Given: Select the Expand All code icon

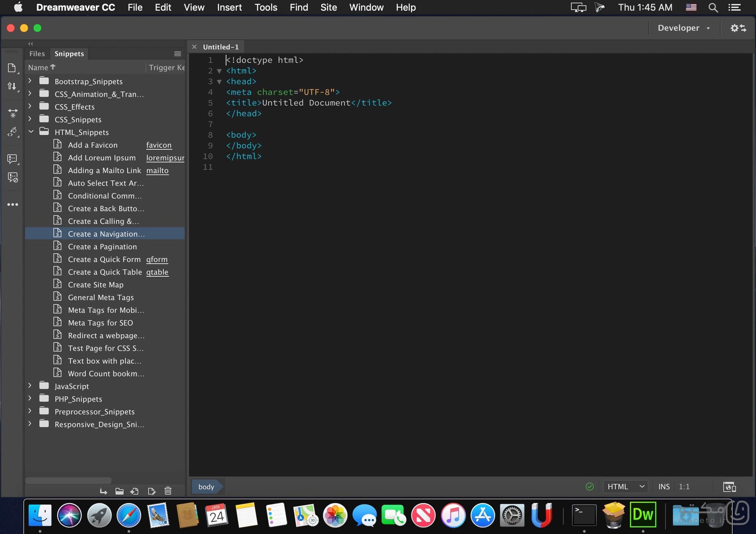Looking at the screenshot, I should 13,113.
